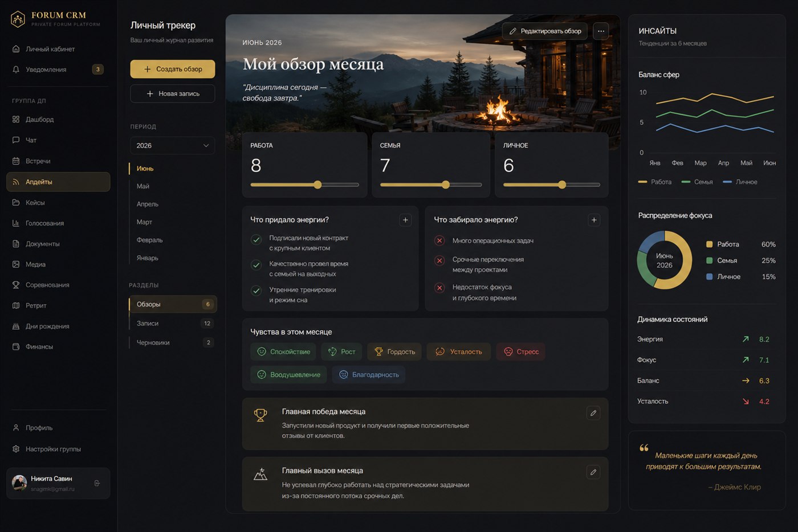The height and width of the screenshot is (532, 798).
Task: Click the Усталость 4.2 dynamics row
Action: 706,402
